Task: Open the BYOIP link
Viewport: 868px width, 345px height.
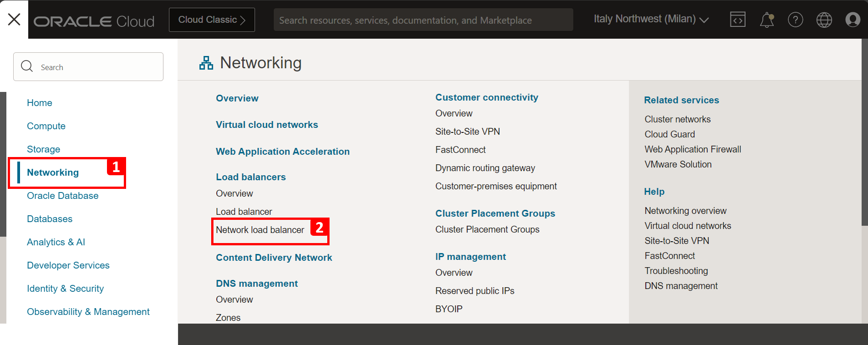Action: tap(449, 309)
